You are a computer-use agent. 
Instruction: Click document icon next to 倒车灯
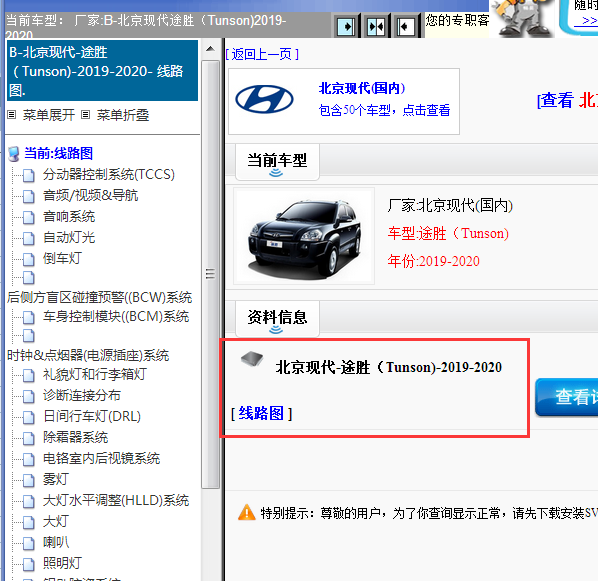pos(29,259)
